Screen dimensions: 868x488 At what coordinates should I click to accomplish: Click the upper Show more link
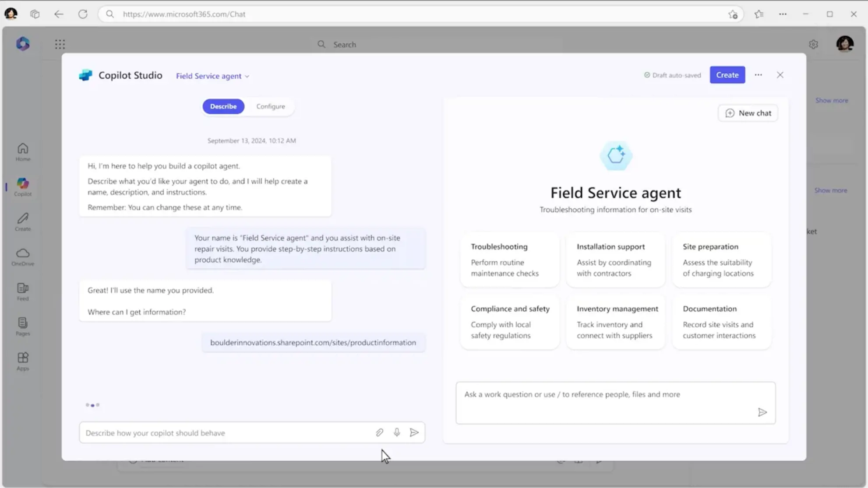click(x=831, y=100)
